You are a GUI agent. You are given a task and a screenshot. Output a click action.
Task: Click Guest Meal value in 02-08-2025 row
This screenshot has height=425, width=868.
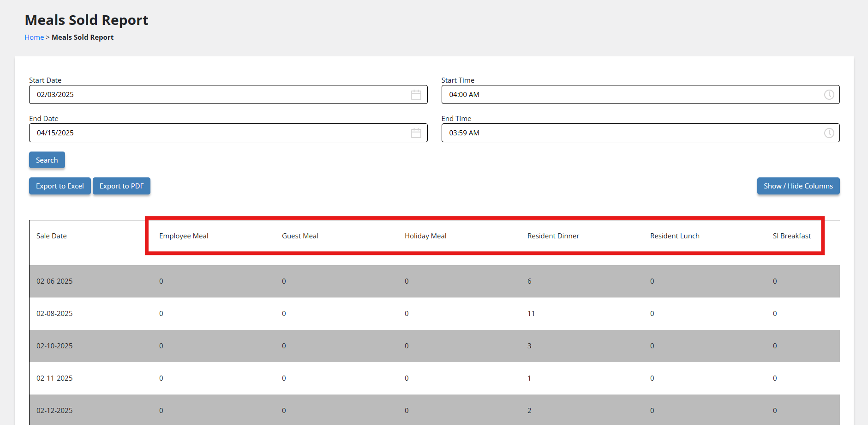pos(284,314)
